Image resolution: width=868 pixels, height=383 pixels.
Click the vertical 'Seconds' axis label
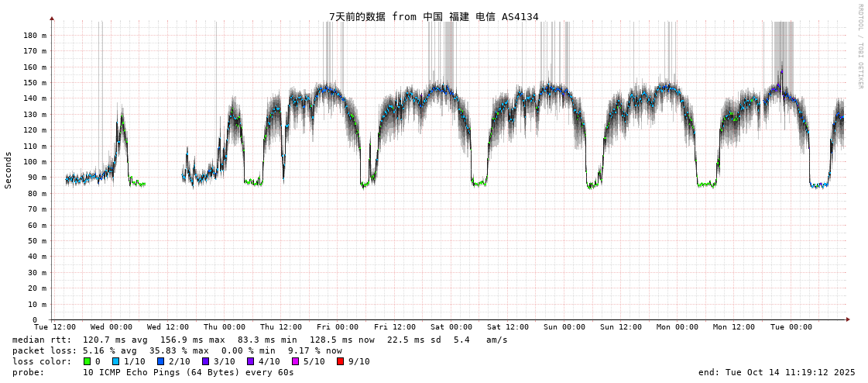9,170
